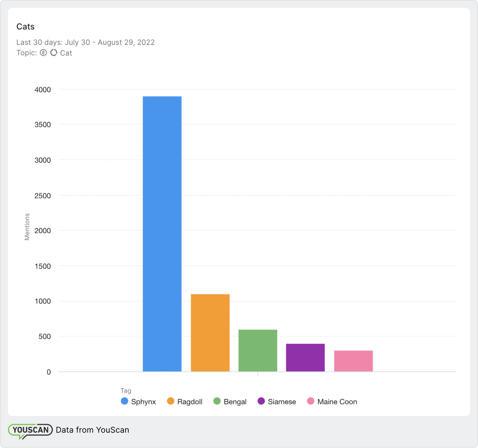Select the orange Ragdoll bar
This screenshot has width=478, height=448.
coord(210,333)
